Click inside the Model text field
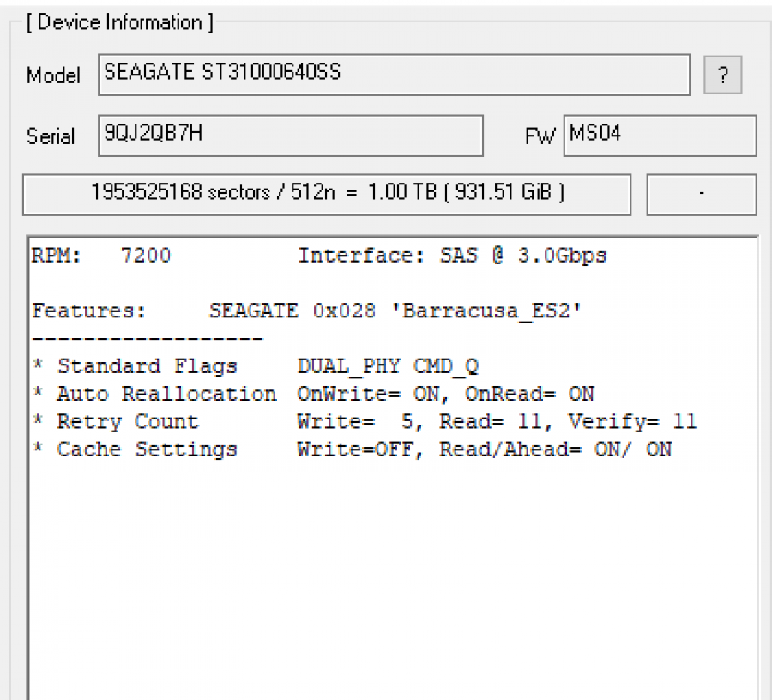This screenshot has width=772, height=700. (394, 75)
